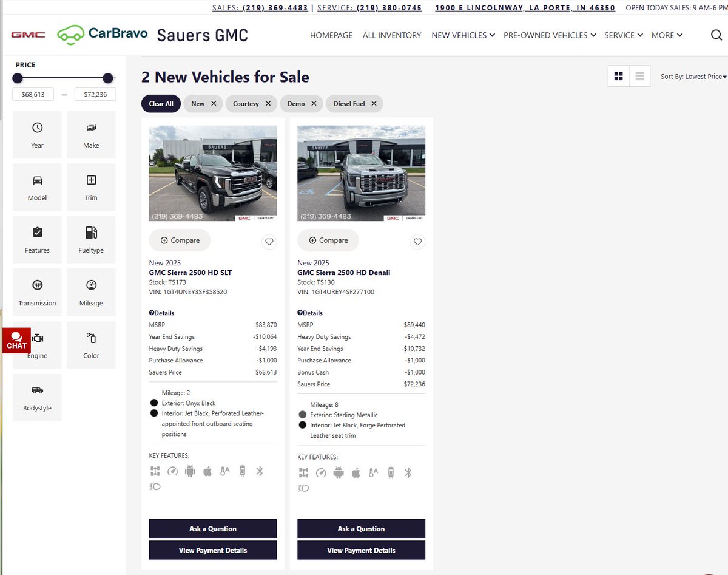View Payment Details for the SLT

tap(213, 550)
